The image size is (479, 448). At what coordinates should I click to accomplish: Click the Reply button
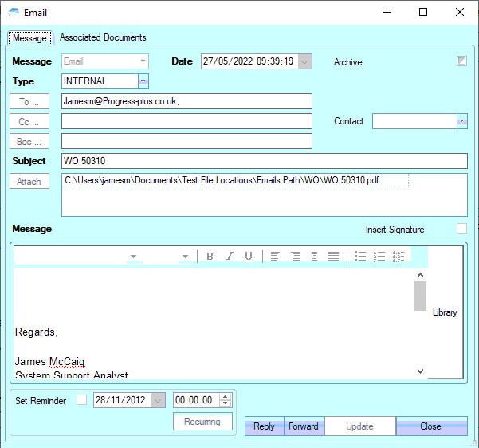264,426
